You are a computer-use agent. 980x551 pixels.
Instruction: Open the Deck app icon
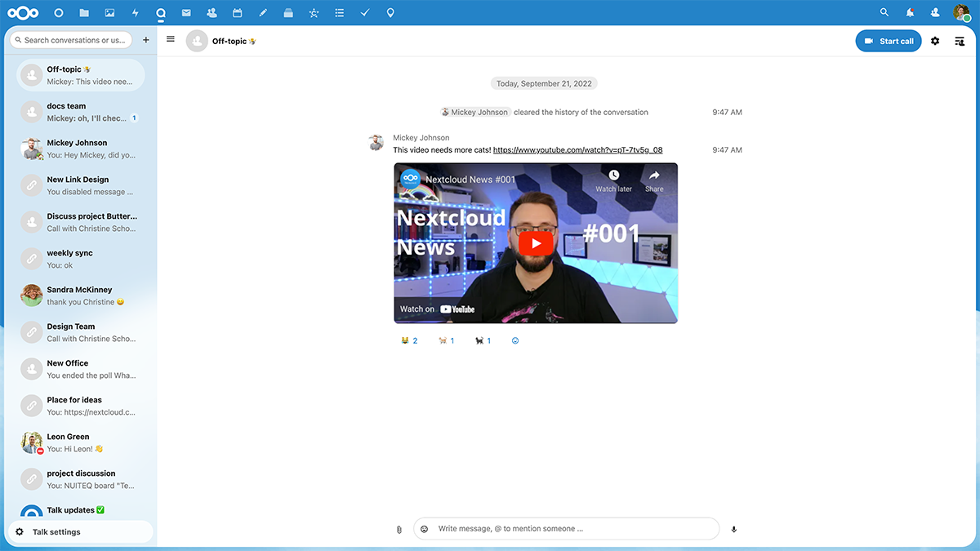point(288,13)
